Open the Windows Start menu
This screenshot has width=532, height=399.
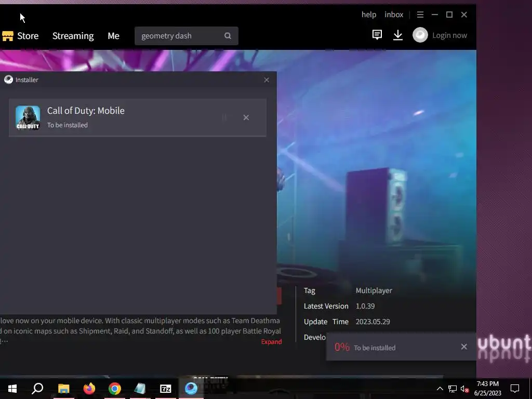pos(12,389)
